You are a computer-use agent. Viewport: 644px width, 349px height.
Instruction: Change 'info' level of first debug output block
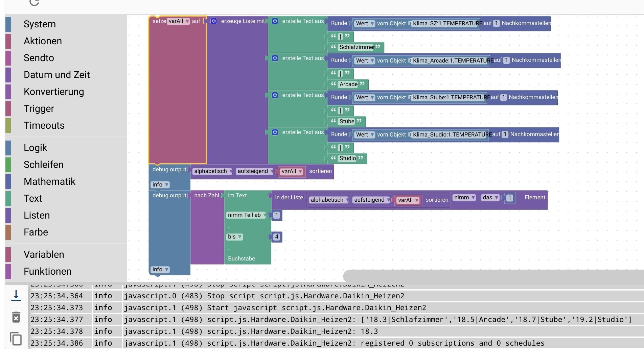(x=160, y=184)
